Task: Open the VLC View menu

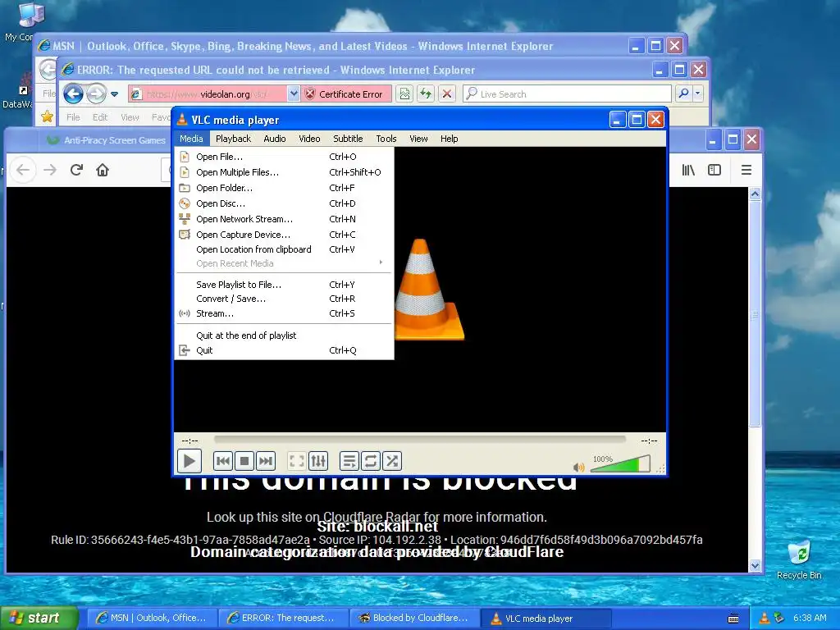Action: pyautogui.click(x=418, y=138)
